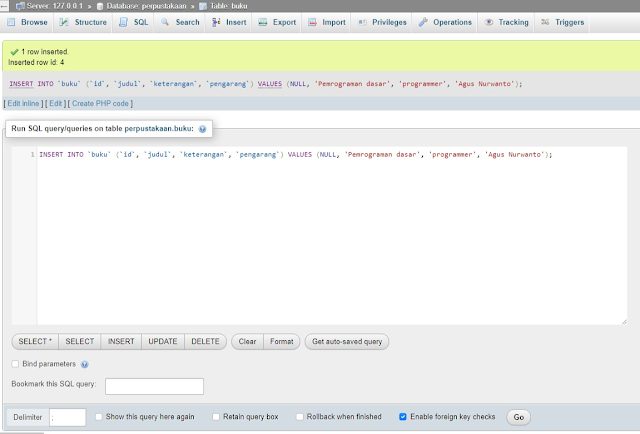Click the Format button
Screen dimensions: 640x434
[282, 342]
